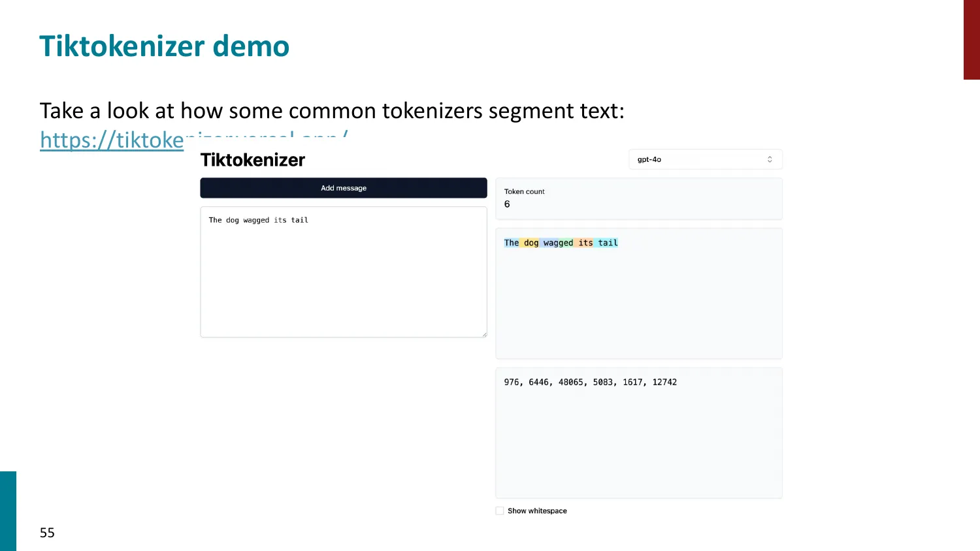Click the text area resize handle
The height and width of the screenshot is (551, 980).
point(484,334)
